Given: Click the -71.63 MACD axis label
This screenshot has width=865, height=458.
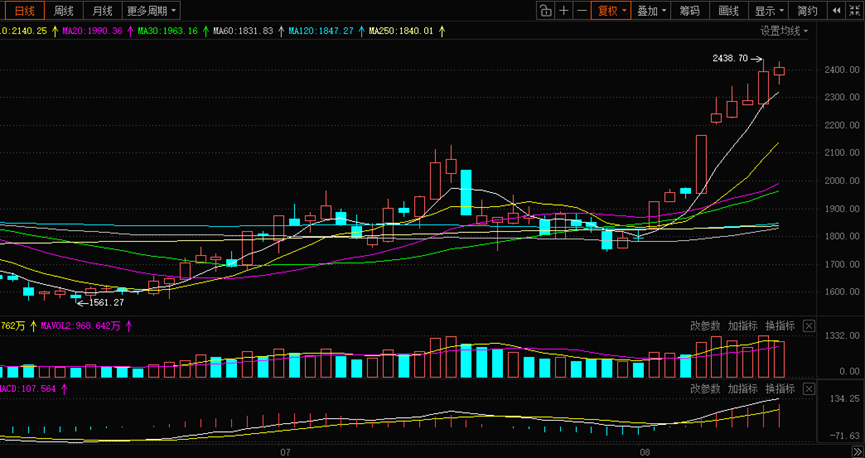Looking at the screenshot, I should (x=844, y=436).
